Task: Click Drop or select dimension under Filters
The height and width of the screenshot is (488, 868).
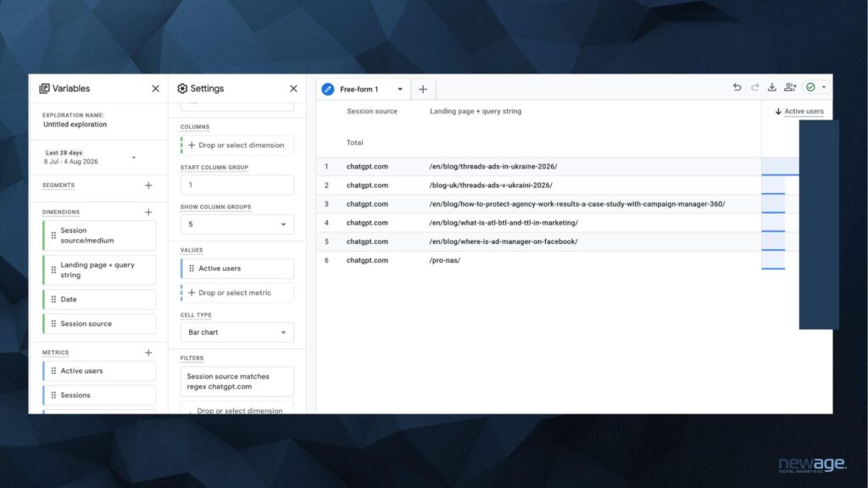Action: (x=237, y=410)
